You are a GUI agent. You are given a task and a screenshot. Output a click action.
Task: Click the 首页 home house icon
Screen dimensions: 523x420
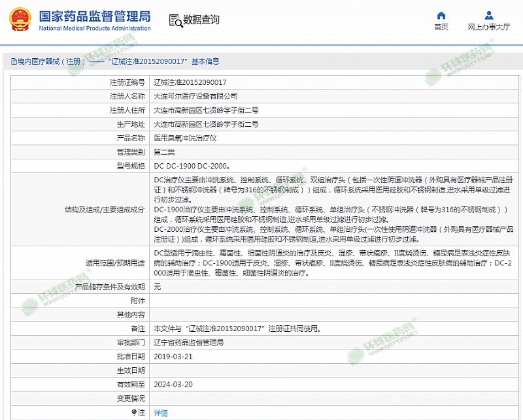tap(441, 15)
